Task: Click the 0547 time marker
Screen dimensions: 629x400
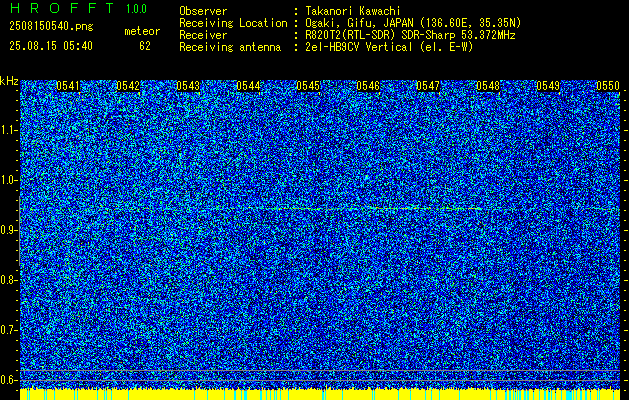Action: click(x=428, y=86)
